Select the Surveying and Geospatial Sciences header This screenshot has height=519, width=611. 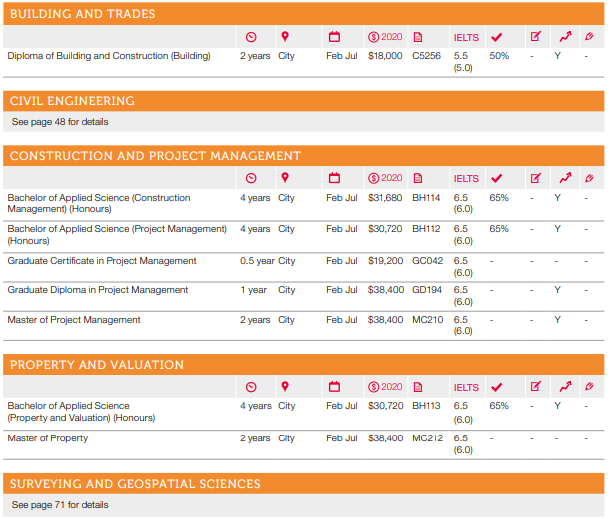(x=135, y=484)
